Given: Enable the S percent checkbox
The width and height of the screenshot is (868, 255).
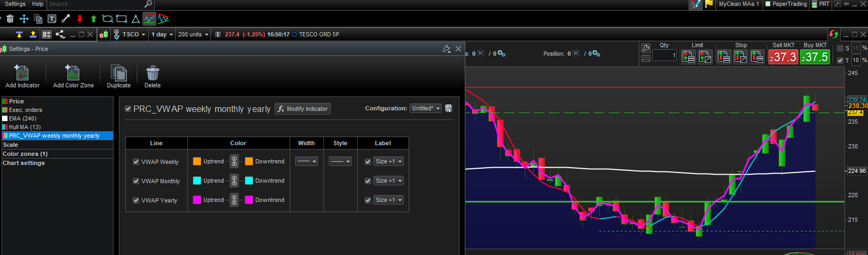Looking at the screenshot, I should tap(840, 48).
